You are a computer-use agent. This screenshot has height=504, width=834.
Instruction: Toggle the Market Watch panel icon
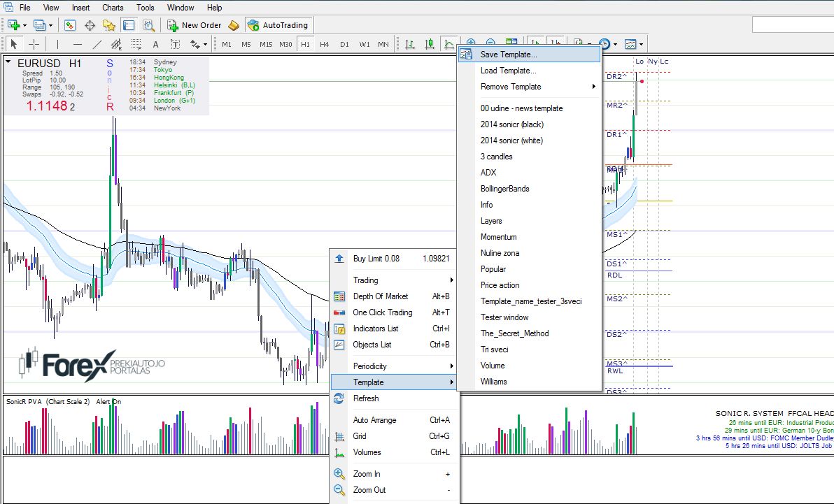pos(70,25)
